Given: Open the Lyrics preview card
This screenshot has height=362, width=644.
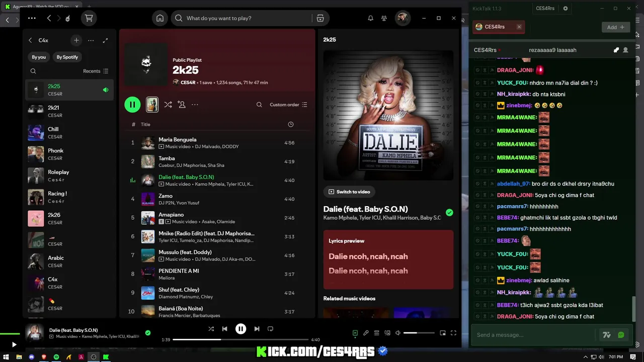Looking at the screenshot, I should point(388,259).
